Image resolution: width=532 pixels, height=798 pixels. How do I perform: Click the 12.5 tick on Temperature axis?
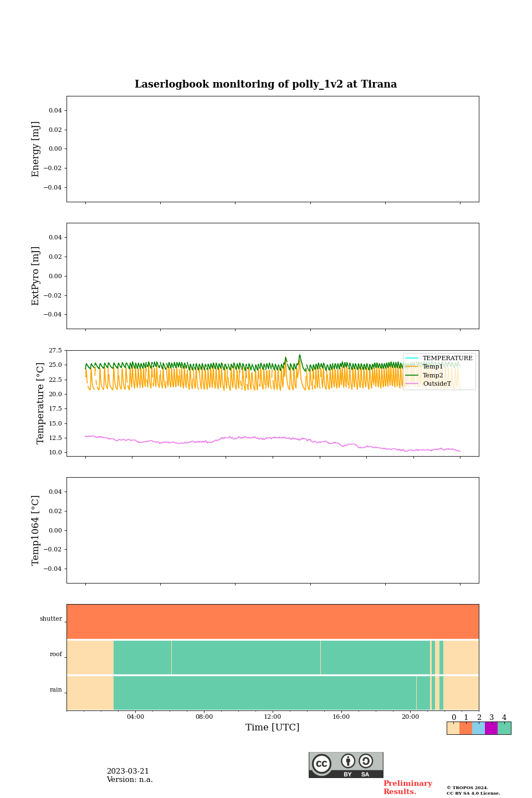click(x=55, y=438)
